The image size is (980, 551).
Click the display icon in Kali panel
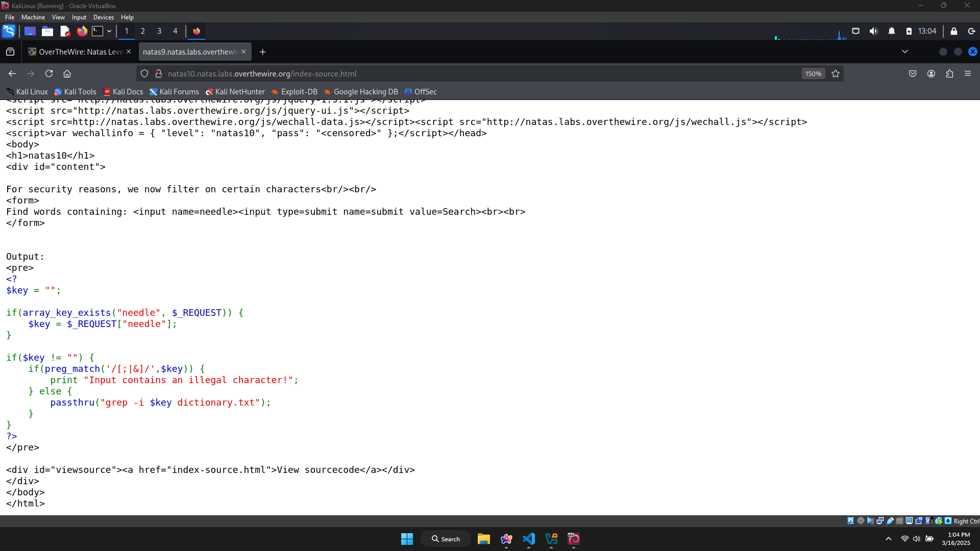click(856, 31)
